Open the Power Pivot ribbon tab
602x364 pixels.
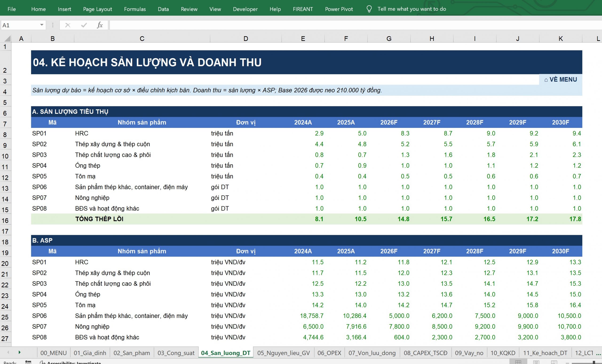[x=339, y=9]
